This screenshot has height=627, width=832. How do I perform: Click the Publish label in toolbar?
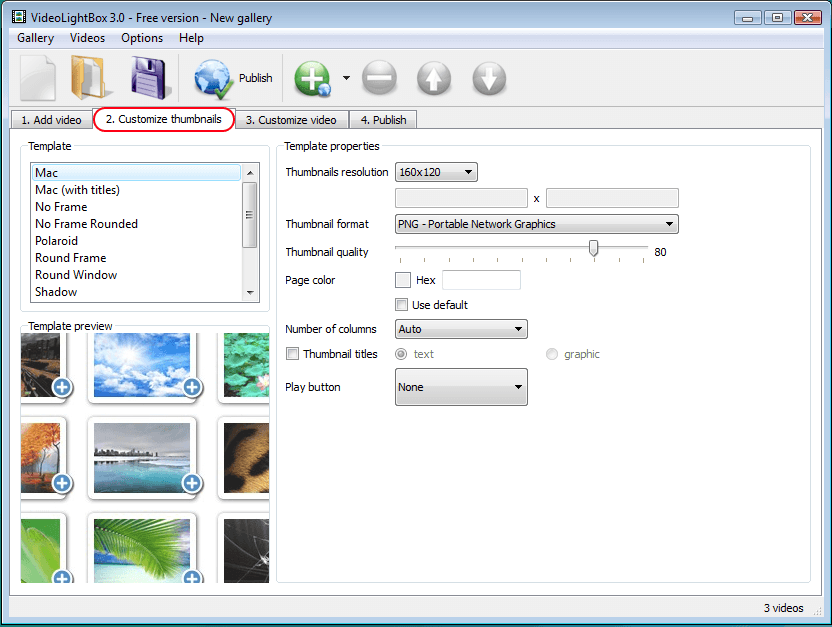coord(256,78)
